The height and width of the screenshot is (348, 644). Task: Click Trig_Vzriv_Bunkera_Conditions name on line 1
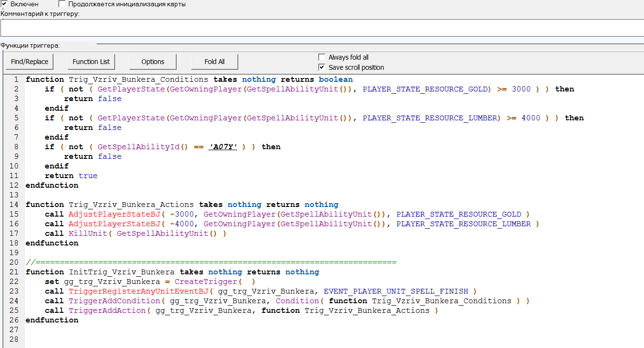(138, 79)
